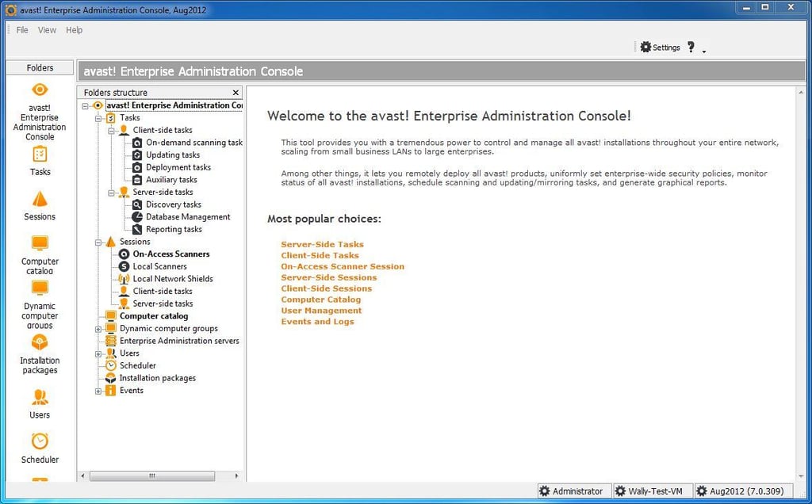The width and height of the screenshot is (812, 504).
Task: Click the Folders tab header
Action: 40,68
